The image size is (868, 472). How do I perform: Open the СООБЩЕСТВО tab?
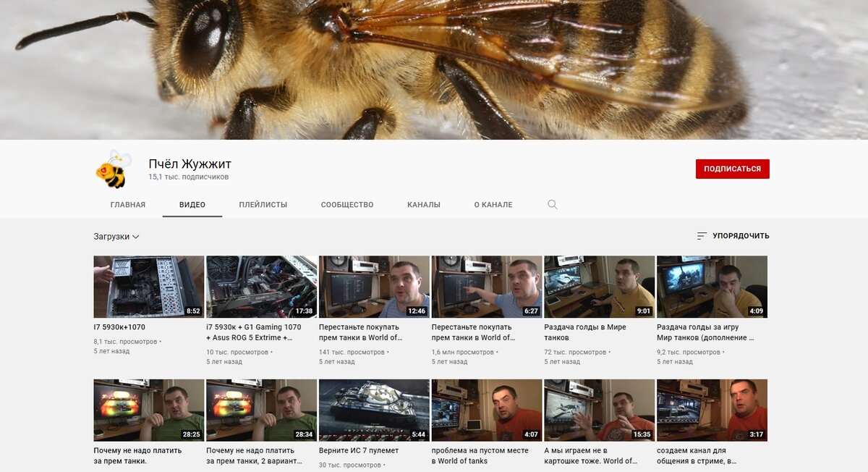pyautogui.click(x=346, y=204)
